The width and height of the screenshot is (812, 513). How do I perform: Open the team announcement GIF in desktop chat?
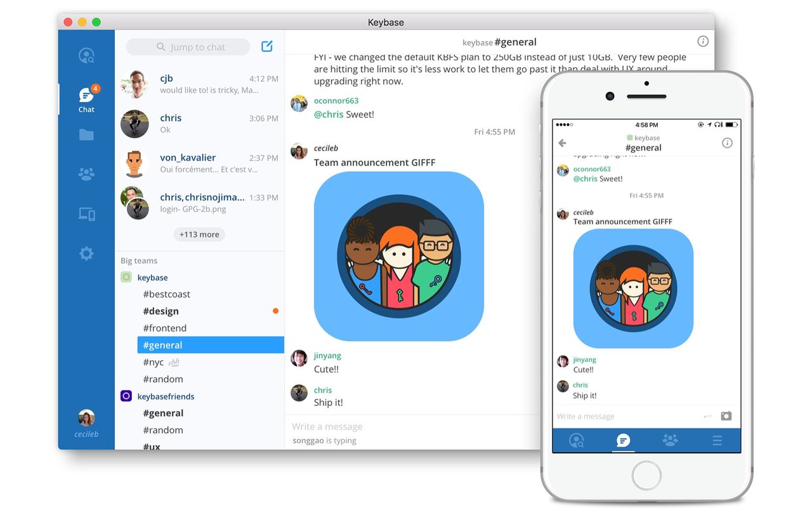(x=399, y=256)
